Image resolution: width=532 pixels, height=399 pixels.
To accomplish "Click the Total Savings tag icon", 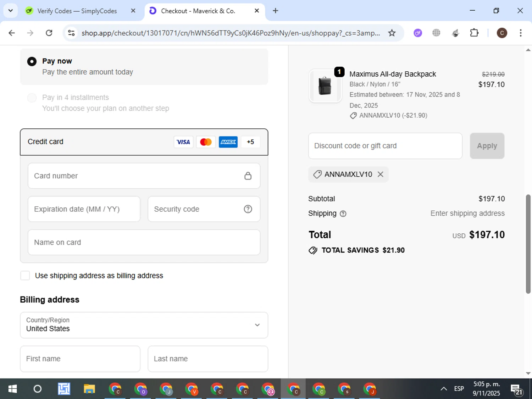I will pos(313,250).
